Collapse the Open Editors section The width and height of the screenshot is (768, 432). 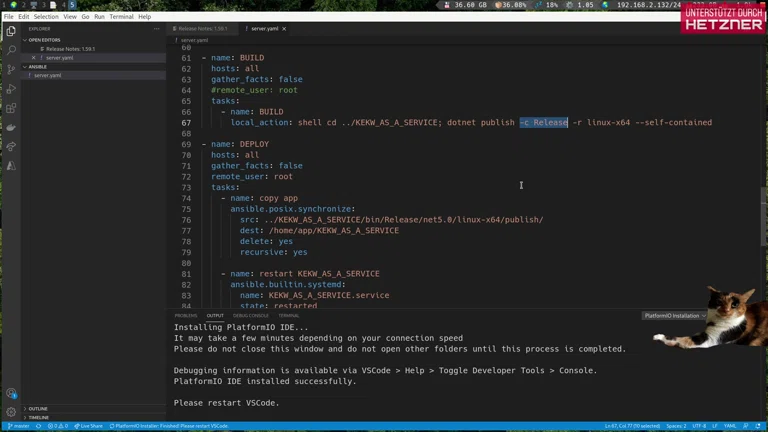44,40
